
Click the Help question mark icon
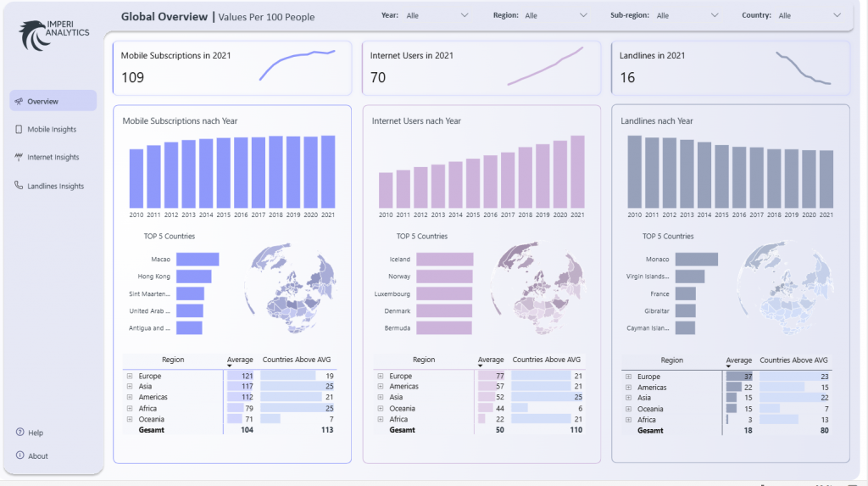(x=19, y=433)
